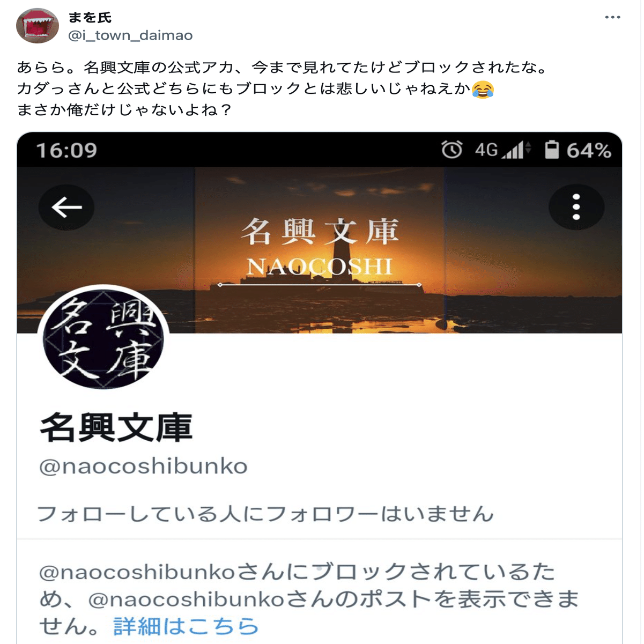Click the 4G signal strength icon
The image size is (644, 644).
point(503,150)
